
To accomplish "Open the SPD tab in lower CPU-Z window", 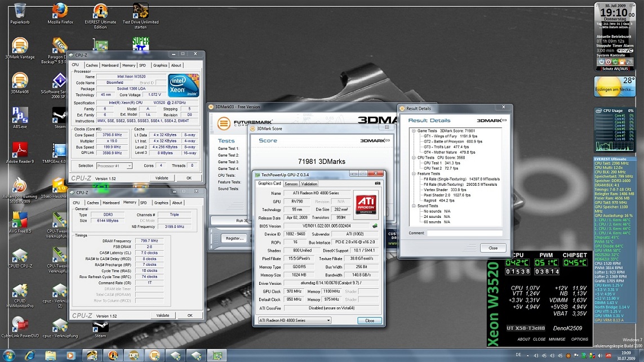I will pyautogui.click(x=143, y=203).
